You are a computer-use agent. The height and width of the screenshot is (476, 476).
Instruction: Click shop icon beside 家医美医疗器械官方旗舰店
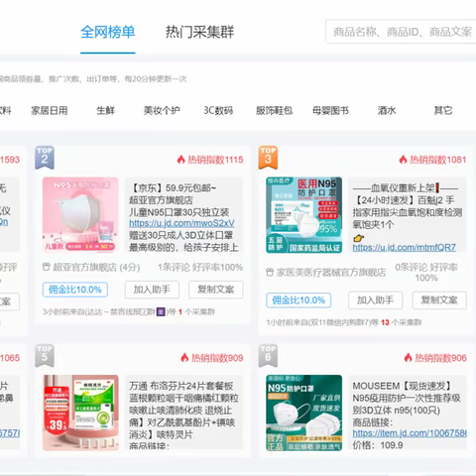270,272
